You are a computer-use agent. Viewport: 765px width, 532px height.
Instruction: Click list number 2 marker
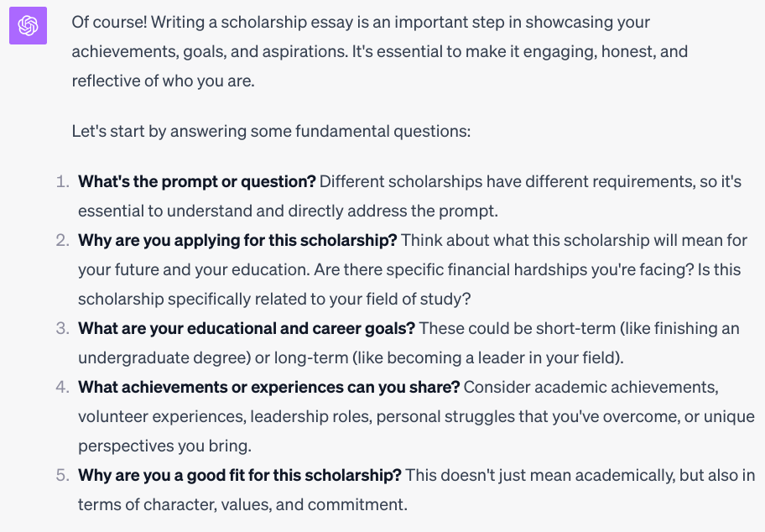(x=62, y=240)
